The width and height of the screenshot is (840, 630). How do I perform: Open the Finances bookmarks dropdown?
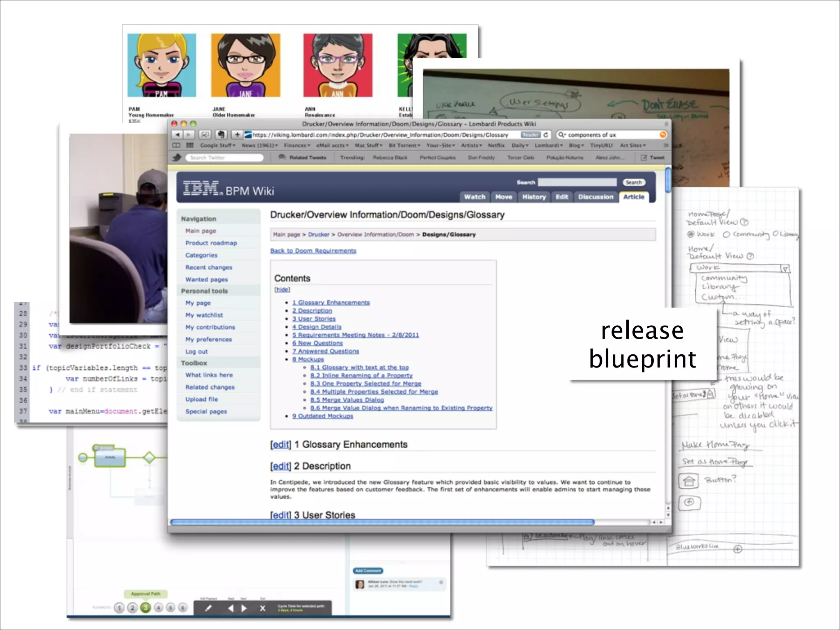tap(297, 145)
